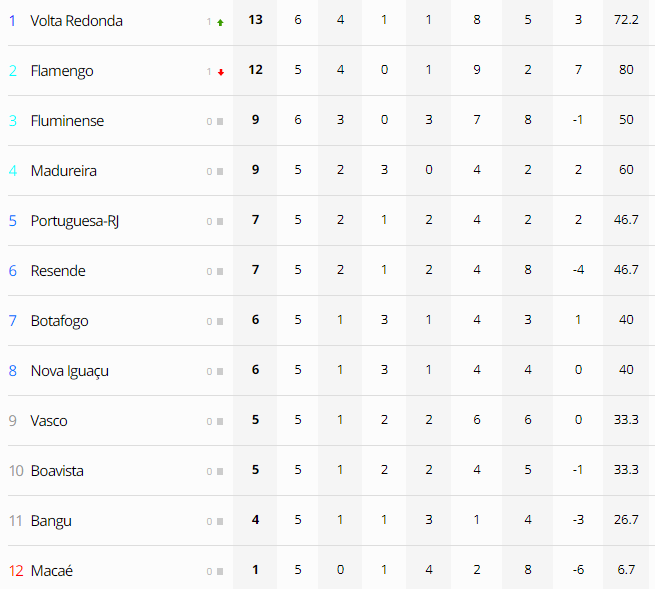
Task: Click the gray square icon in Bangu row
Action: [220, 521]
